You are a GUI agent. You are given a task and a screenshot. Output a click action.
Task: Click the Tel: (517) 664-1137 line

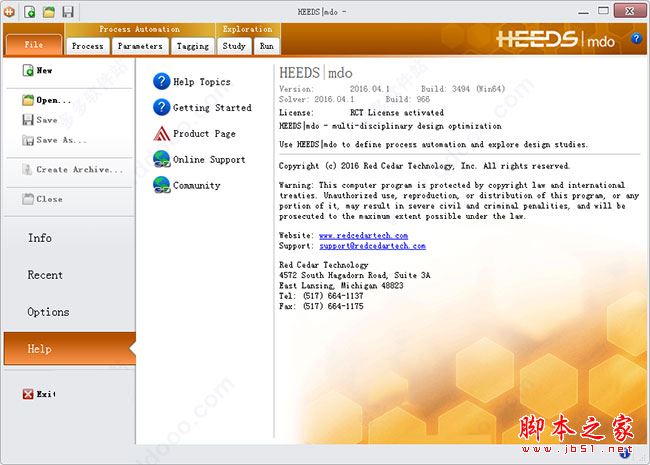[321, 296]
